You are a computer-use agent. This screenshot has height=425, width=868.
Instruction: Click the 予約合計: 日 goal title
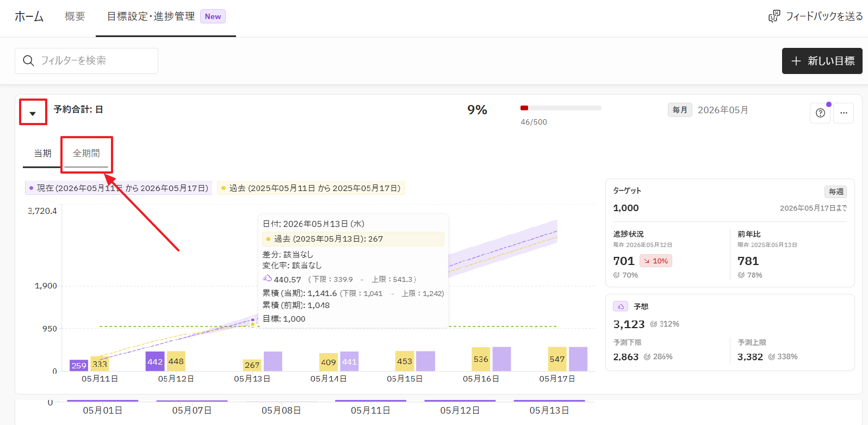pos(78,109)
